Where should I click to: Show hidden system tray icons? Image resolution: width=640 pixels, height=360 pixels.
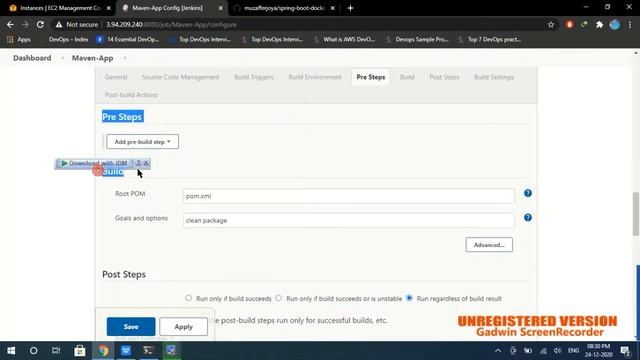[498, 351]
